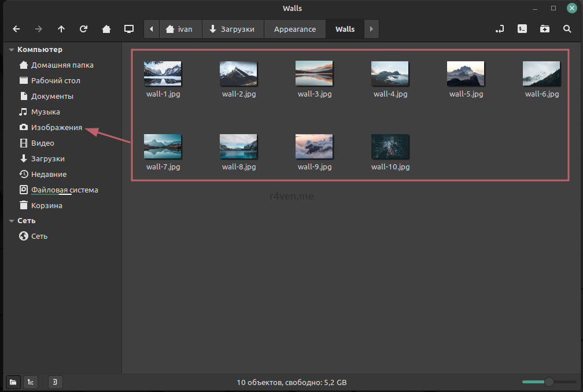Open terminal in current folder

(522, 29)
